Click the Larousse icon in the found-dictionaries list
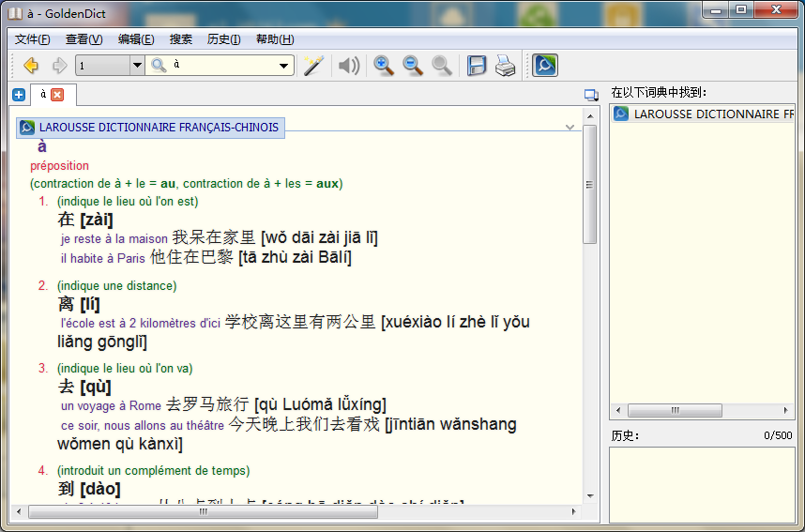Viewport: 805px width, 532px height. click(x=621, y=114)
